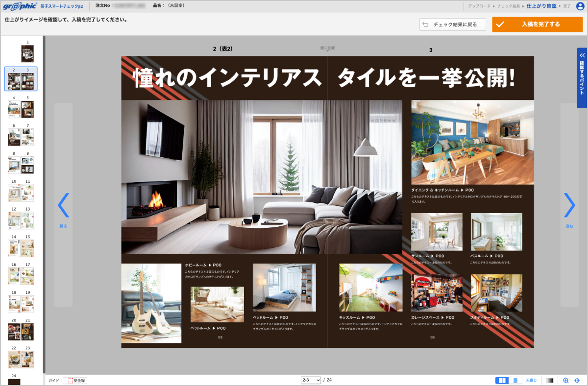Click the チェック結果に戻る button
Image resolution: width=588 pixels, height=386 pixels.
pos(452,24)
